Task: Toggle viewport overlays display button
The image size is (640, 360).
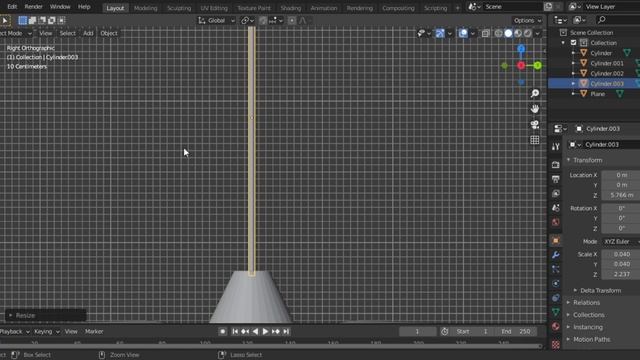Action: point(463,33)
